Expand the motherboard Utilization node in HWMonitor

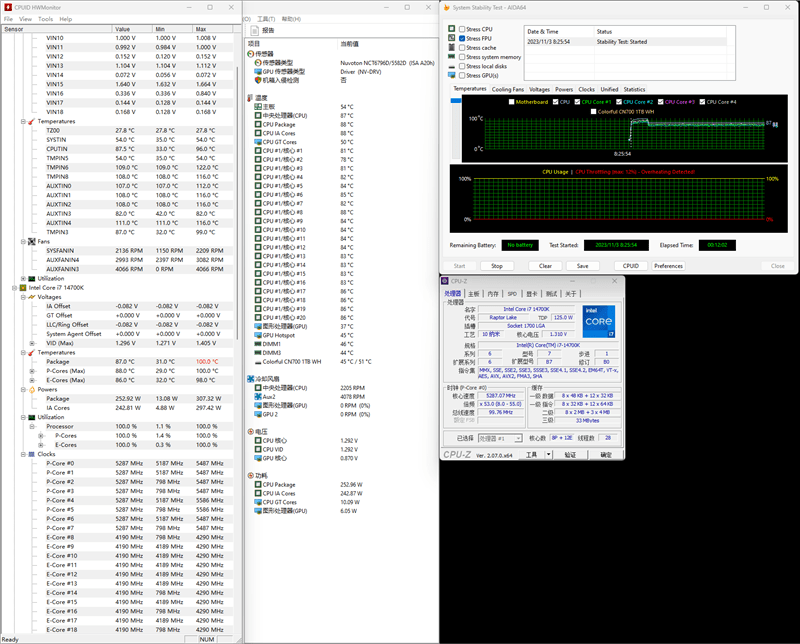tap(23, 279)
